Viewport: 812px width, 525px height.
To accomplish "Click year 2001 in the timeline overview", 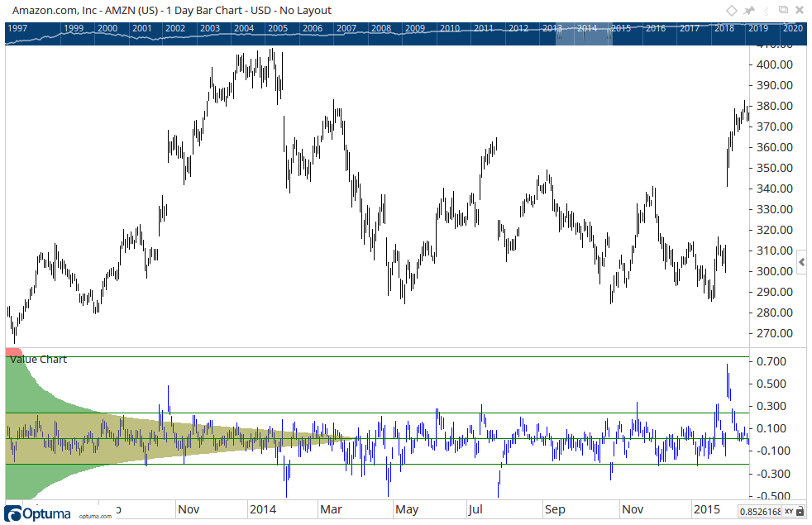I will click(x=142, y=28).
